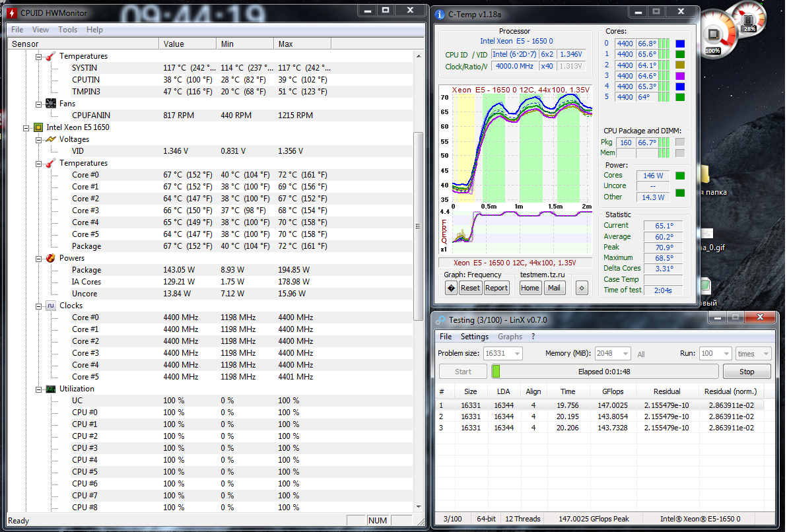The height and width of the screenshot is (532, 787).
Task: Click the thermometer icon beside first Temperatures node
Action: click(x=51, y=56)
